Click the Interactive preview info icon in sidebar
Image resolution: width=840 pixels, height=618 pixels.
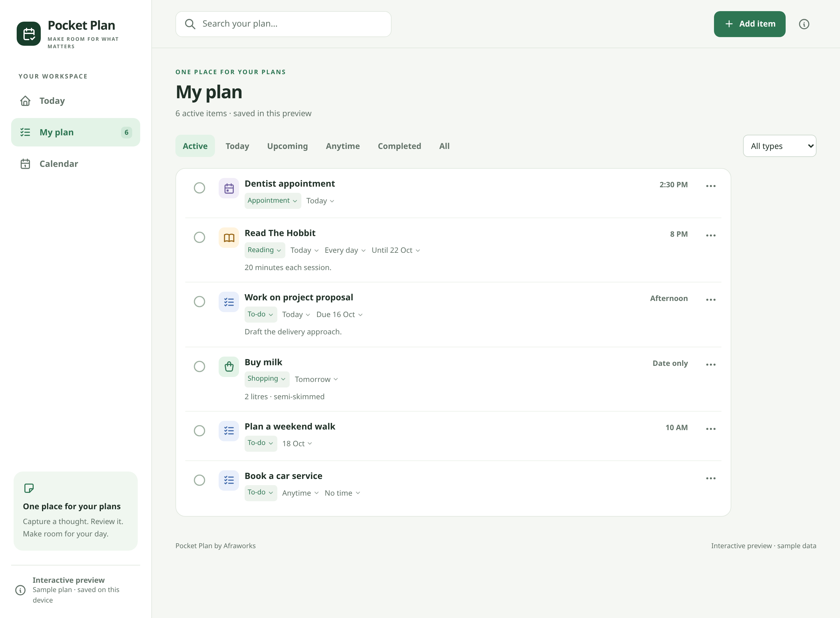[x=20, y=590]
